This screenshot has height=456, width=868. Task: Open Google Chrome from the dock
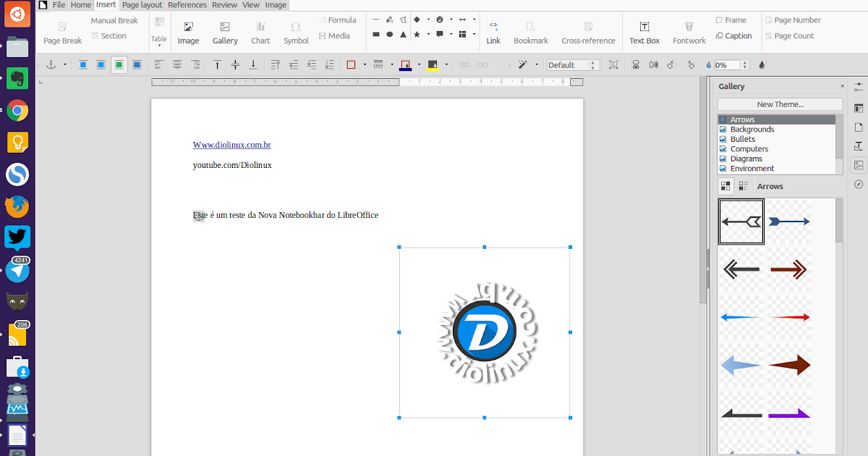17,111
